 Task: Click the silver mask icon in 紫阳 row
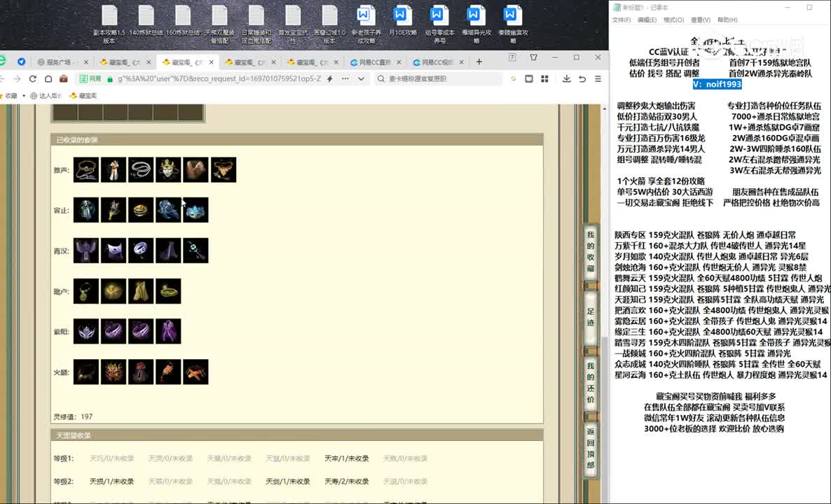pyautogui.click(x=86, y=331)
